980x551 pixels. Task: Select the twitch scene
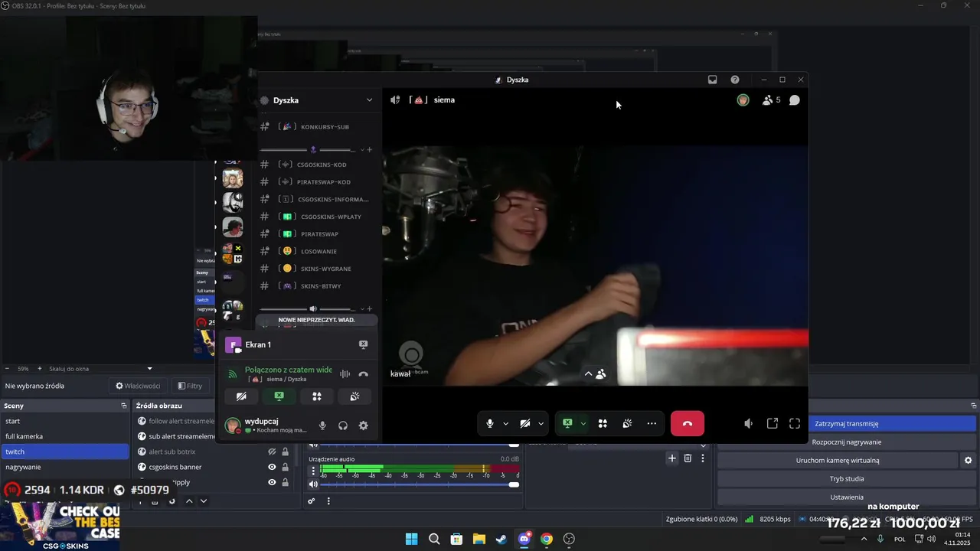click(x=65, y=452)
